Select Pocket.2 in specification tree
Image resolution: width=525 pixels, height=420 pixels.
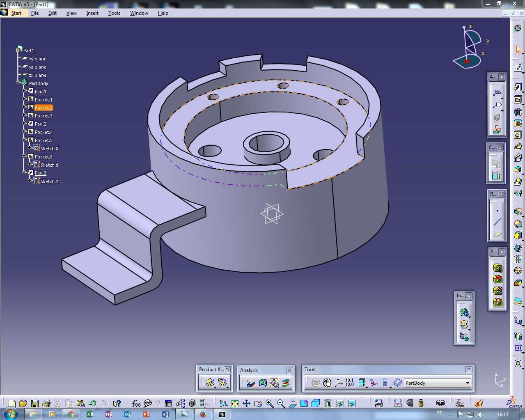[44, 108]
